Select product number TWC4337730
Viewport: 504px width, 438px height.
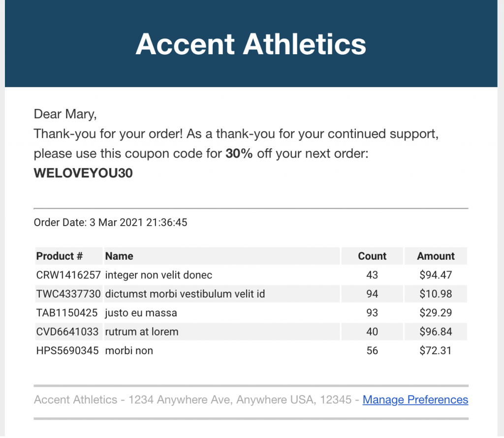[x=68, y=294]
